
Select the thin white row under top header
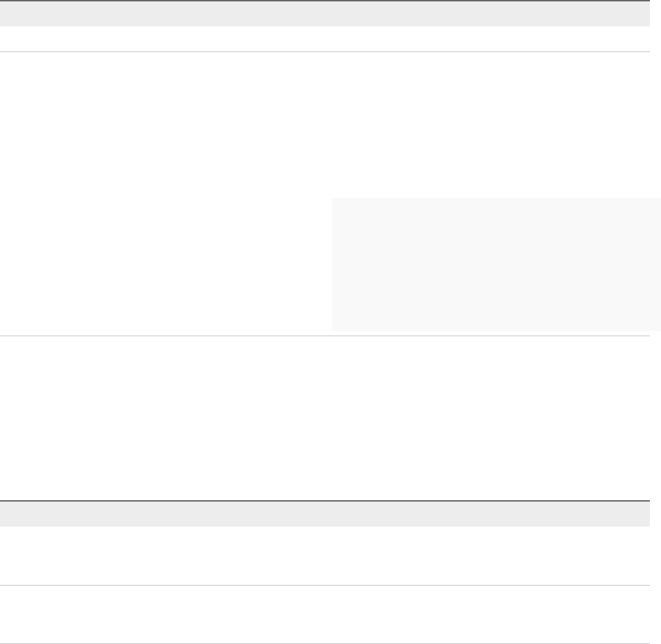(x=325, y=39)
